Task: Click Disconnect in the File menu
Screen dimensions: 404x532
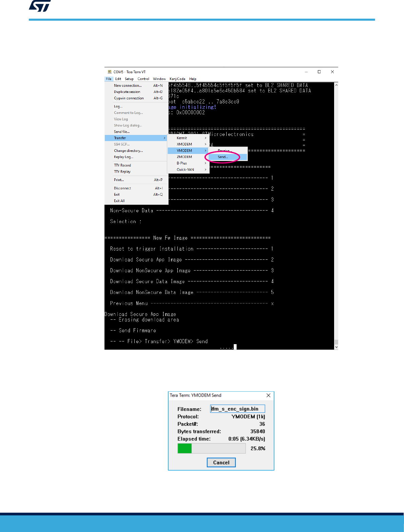Action: 137,188
